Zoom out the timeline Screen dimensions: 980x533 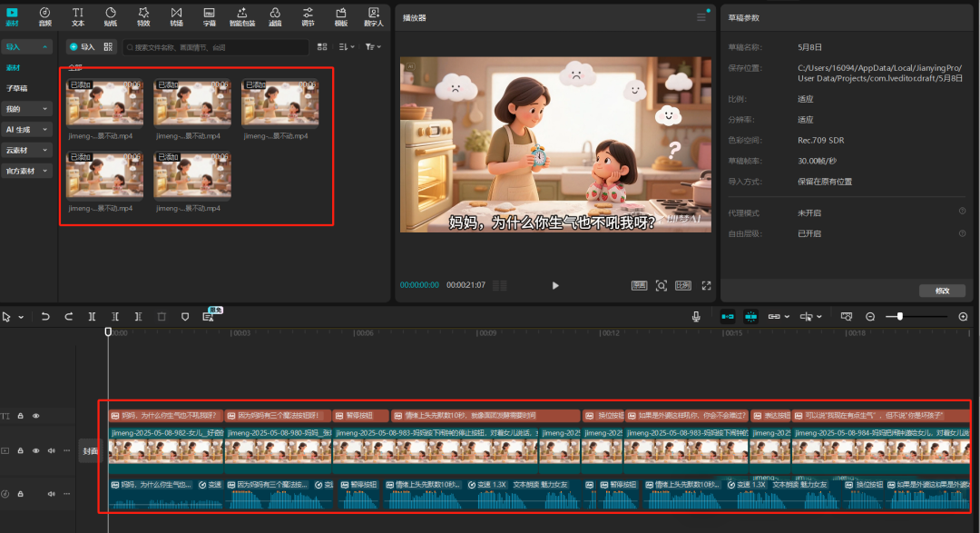(870, 317)
